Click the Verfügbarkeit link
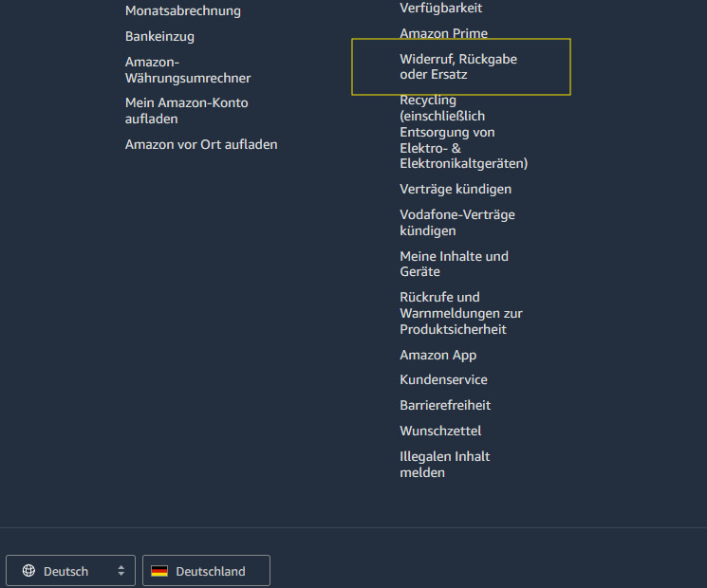 [x=440, y=8]
